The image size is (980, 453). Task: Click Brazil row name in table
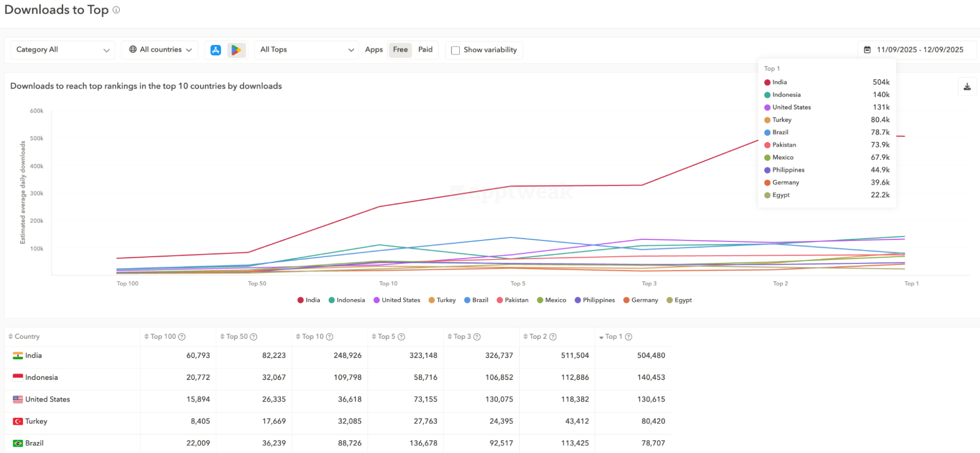[34, 443]
